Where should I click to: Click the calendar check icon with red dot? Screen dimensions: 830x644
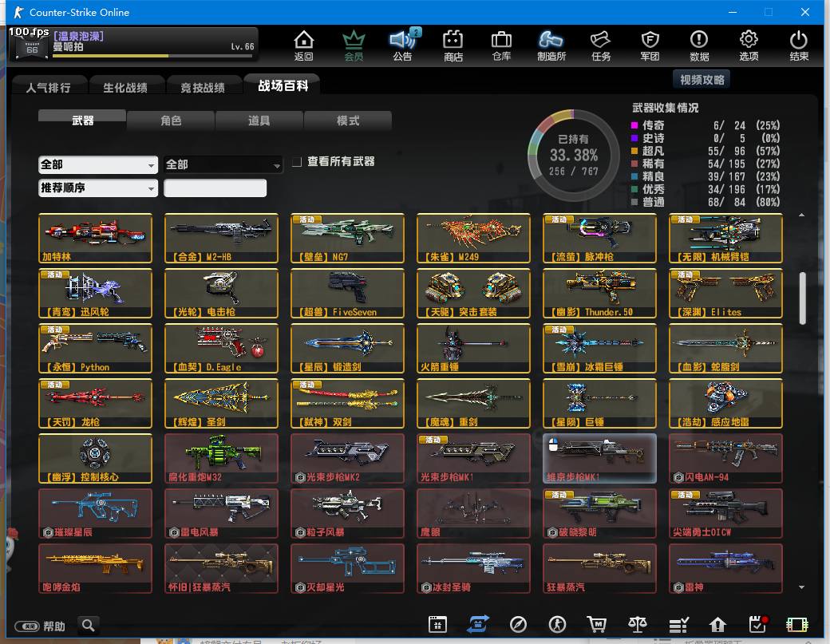tap(758, 624)
